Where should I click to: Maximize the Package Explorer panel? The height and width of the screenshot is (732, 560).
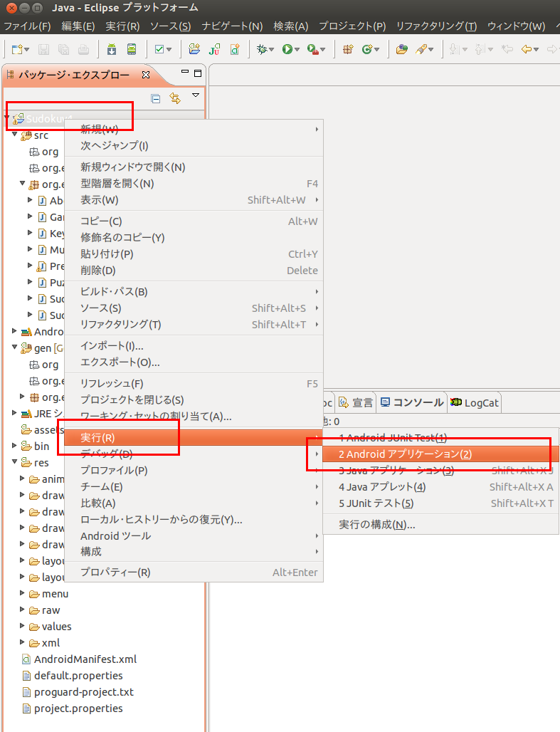[x=198, y=73]
